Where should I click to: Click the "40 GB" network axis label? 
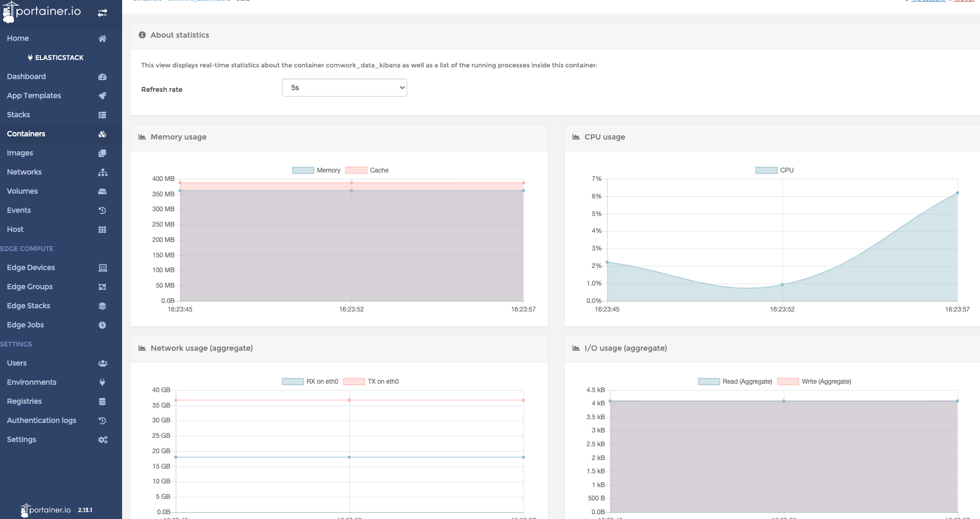click(x=161, y=390)
